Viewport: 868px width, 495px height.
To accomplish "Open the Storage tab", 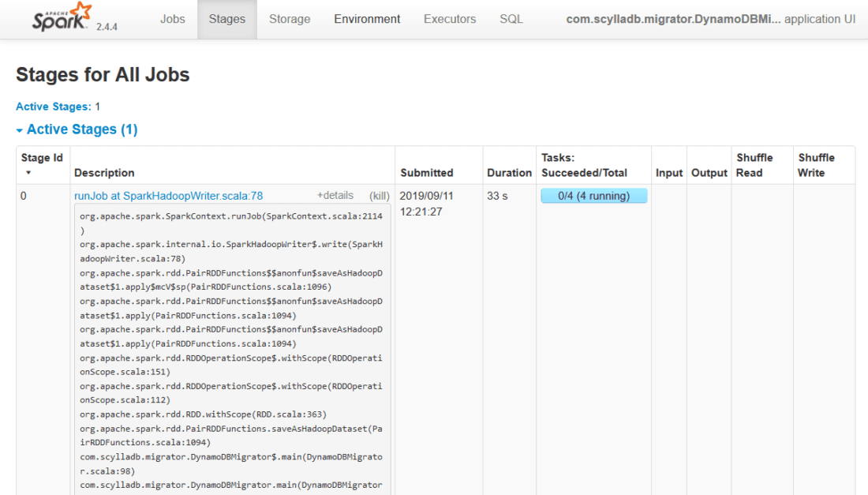I will (290, 19).
